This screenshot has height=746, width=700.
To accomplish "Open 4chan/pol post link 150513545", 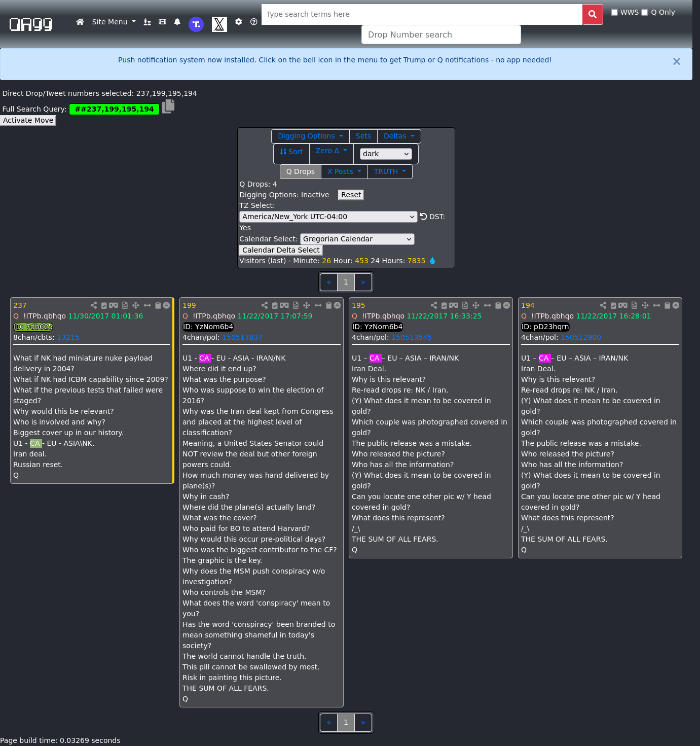I will (x=412, y=337).
